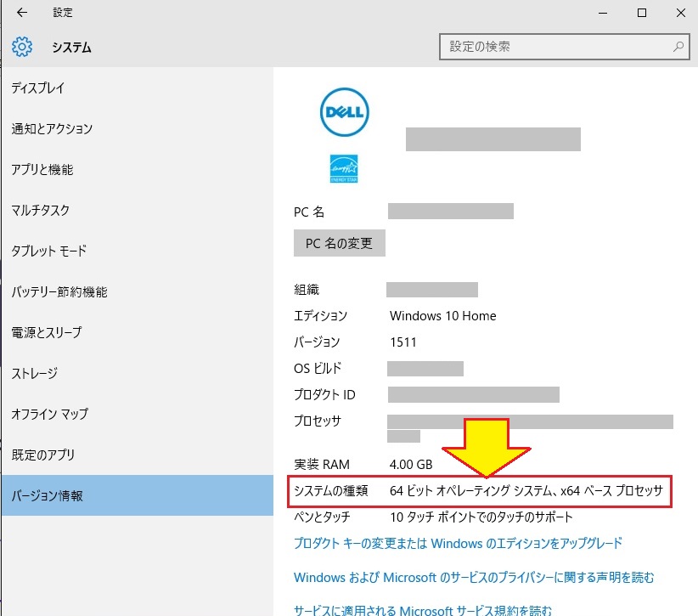Open the プロダクト キーの変更 upgrade link

point(458,543)
